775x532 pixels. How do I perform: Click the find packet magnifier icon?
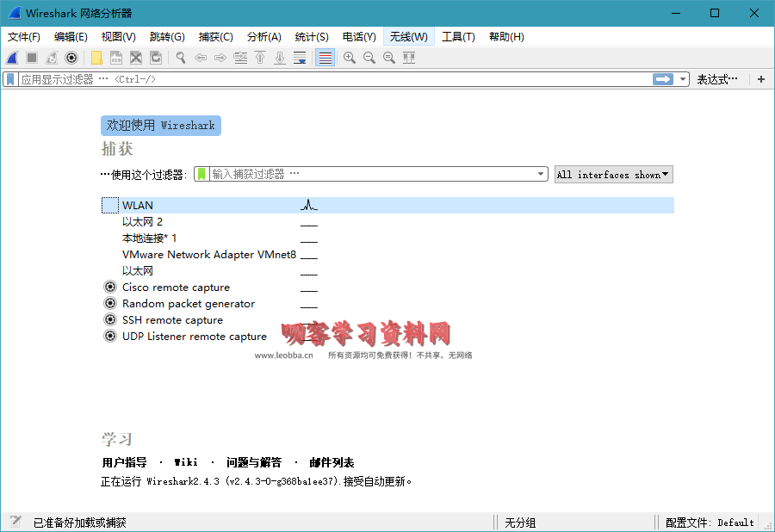[181, 58]
